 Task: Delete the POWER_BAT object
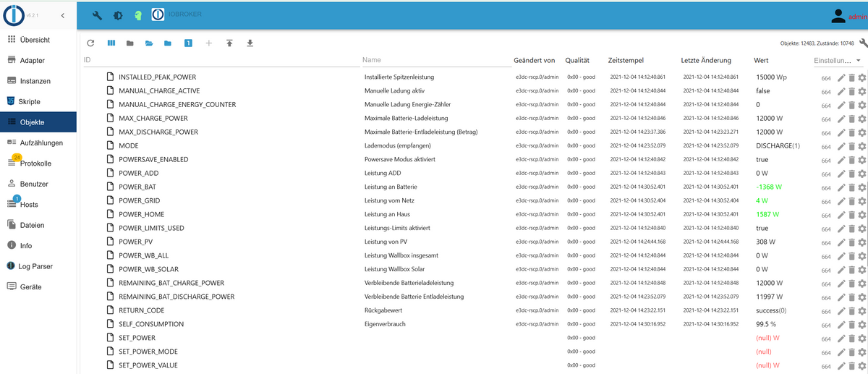click(851, 187)
